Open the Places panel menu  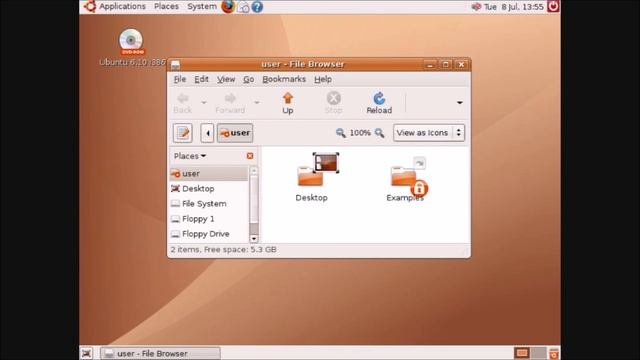click(166, 7)
